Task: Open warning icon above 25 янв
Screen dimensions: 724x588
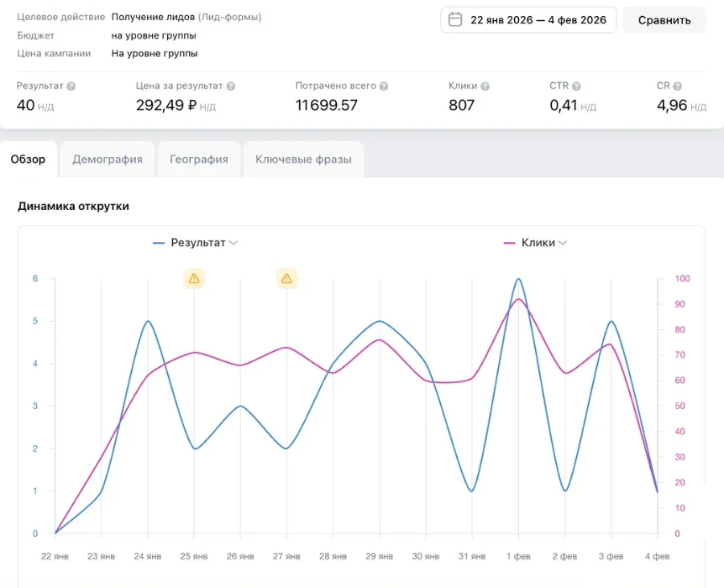Action: coord(194,279)
